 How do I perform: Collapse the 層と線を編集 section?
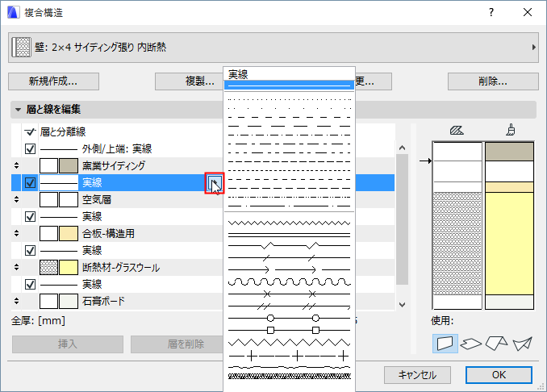(18, 110)
